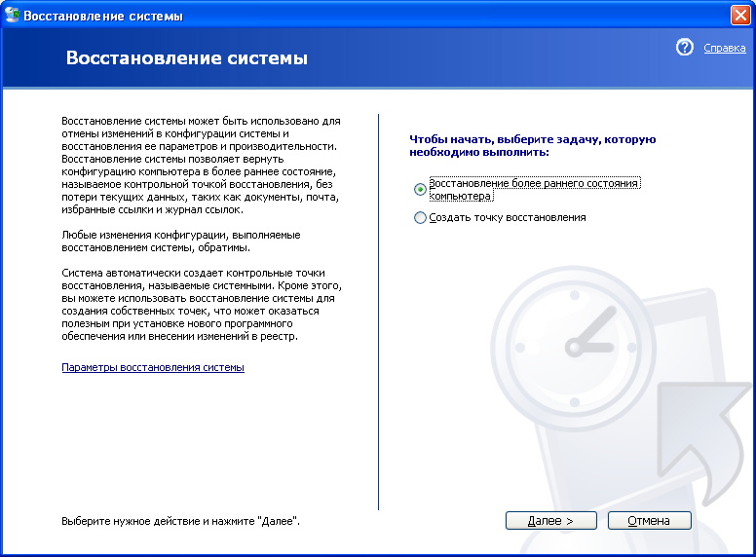Click the window title bar text
The height and width of the screenshot is (557, 756).
click(103, 16)
